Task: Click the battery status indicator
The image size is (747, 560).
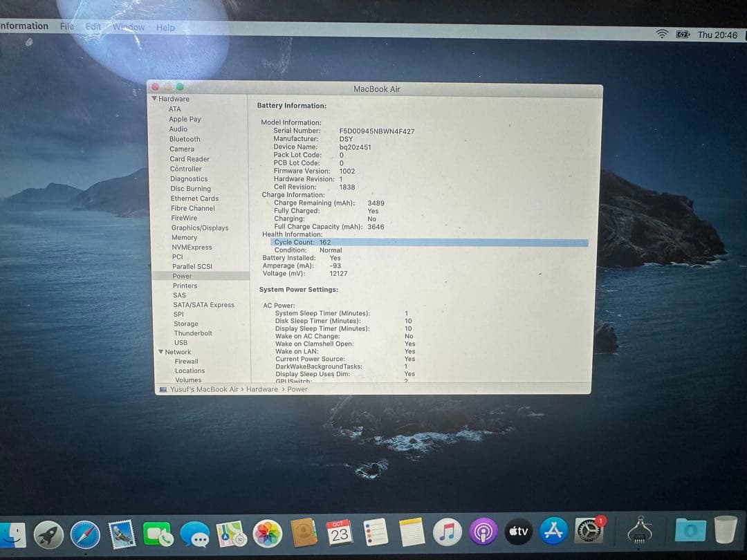Action: [x=681, y=32]
